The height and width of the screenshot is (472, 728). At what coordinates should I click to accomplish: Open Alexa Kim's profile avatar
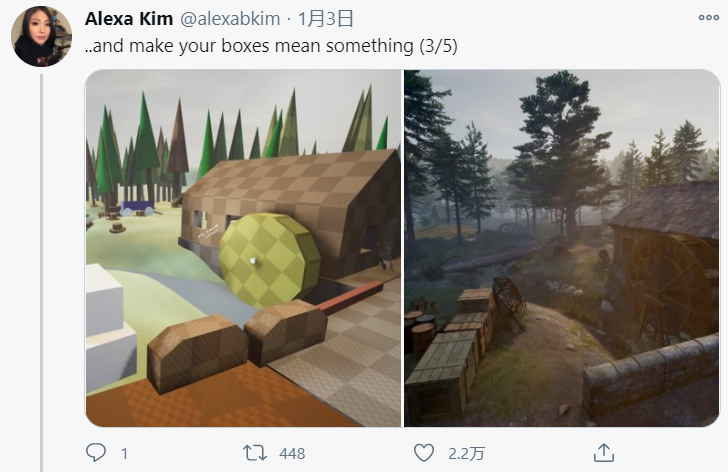coord(41,36)
